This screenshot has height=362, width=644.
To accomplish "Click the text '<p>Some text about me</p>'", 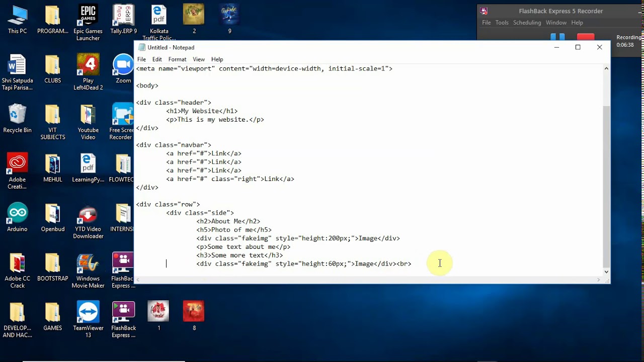I will [x=244, y=247].
